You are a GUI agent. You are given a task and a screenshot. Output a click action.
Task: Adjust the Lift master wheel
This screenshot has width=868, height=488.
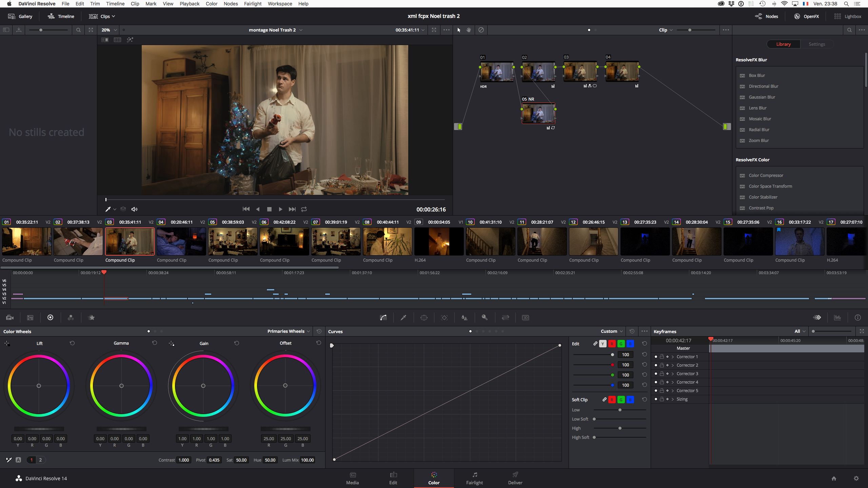pos(39,429)
